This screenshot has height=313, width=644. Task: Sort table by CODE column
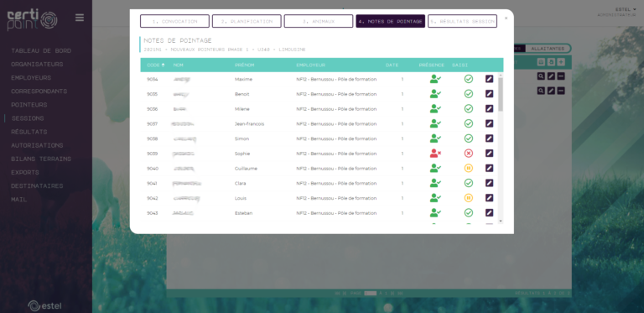[156, 65]
